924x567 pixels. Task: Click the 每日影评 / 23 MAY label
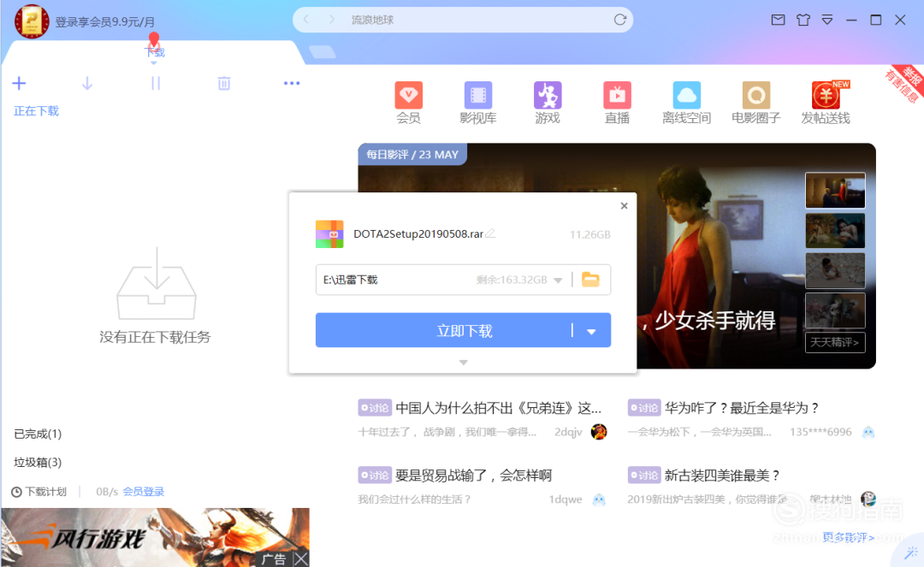[x=412, y=154]
